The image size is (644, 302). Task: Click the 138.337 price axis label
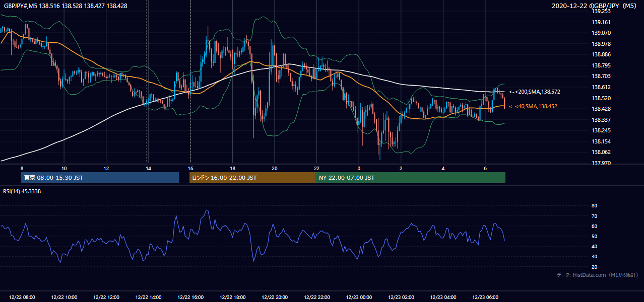(x=601, y=120)
